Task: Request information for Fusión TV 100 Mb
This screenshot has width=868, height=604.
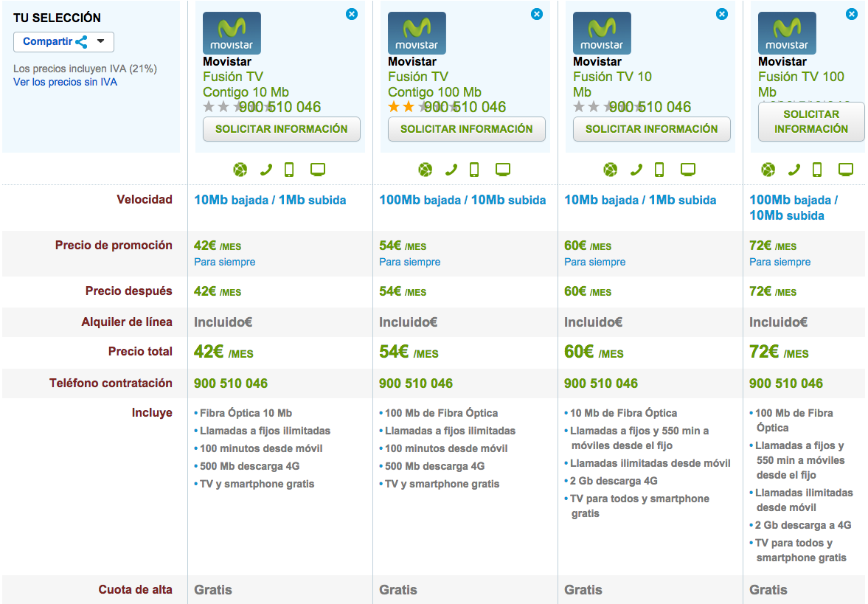Action: [811, 121]
